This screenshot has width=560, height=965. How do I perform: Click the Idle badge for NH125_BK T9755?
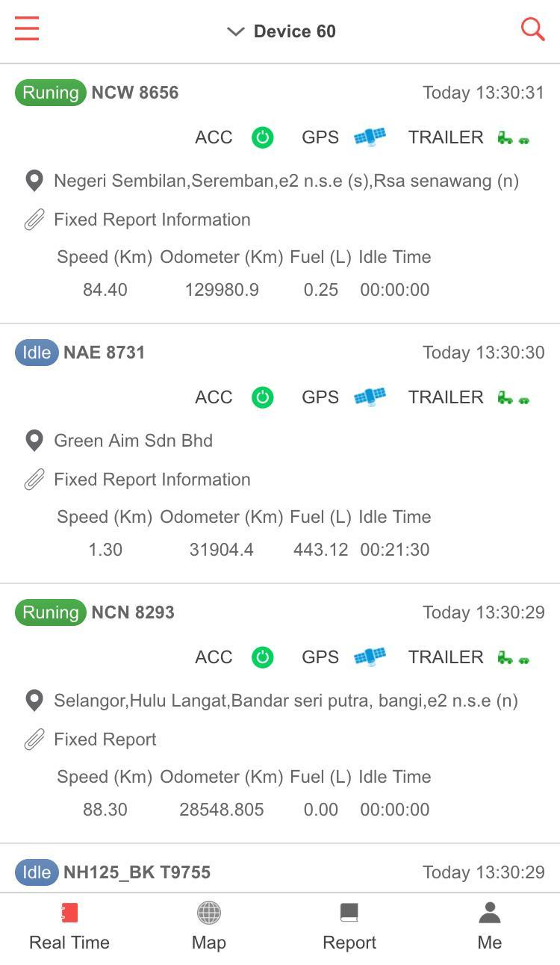click(37, 872)
